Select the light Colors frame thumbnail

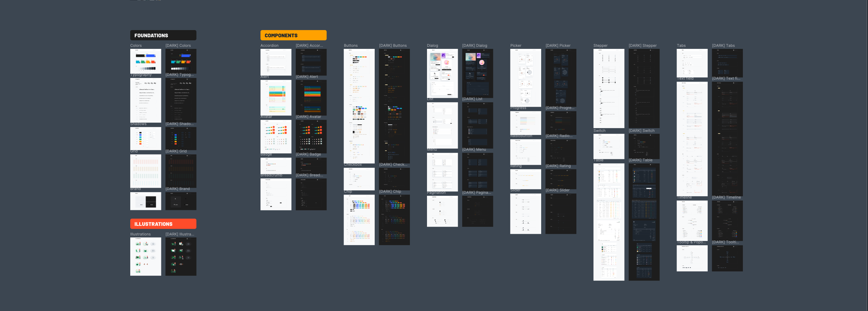[146, 61]
